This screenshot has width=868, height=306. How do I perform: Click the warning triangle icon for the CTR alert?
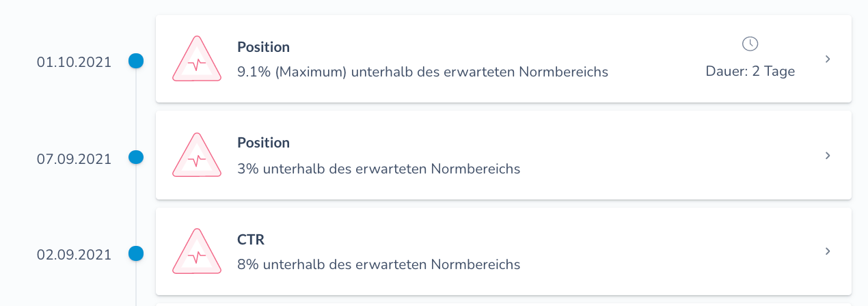(x=197, y=252)
